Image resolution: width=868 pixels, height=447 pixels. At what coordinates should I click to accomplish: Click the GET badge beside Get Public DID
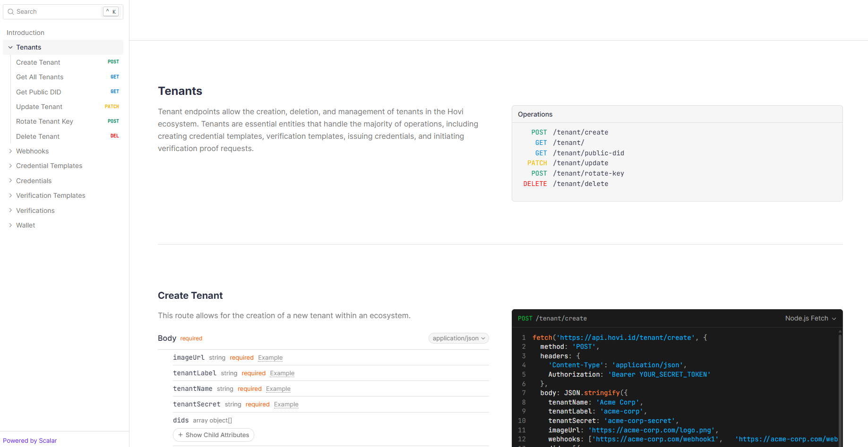(x=114, y=92)
